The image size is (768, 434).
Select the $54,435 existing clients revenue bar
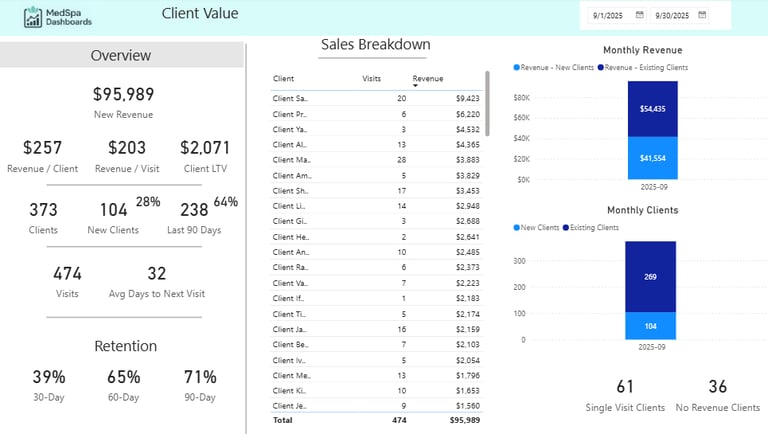pyautogui.click(x=651, y=108)
